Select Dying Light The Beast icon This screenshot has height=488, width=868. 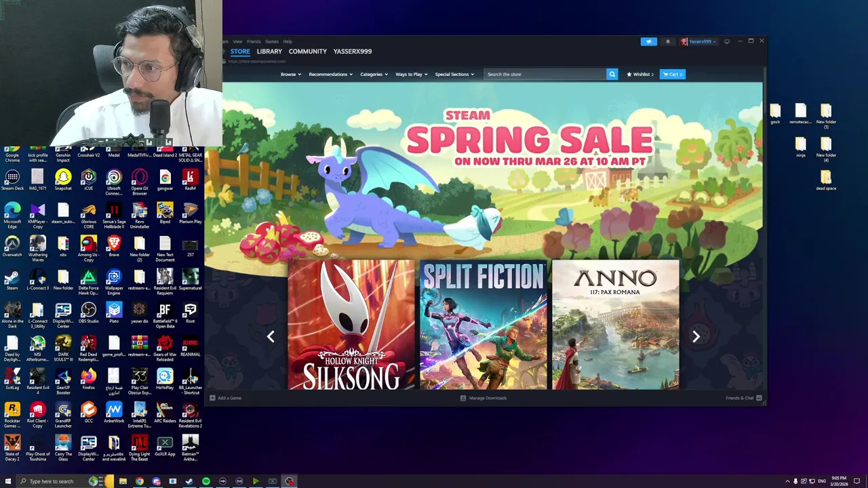click(x=140, y=447)
